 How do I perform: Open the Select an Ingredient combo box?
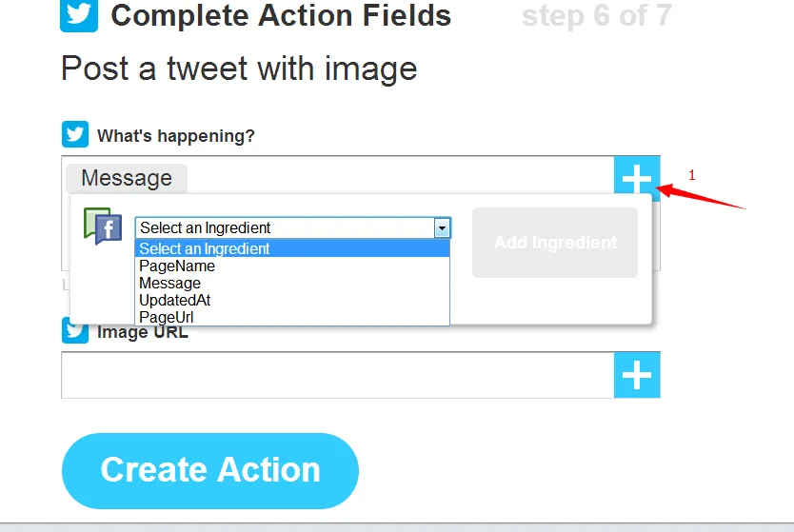tap(292, 227)
